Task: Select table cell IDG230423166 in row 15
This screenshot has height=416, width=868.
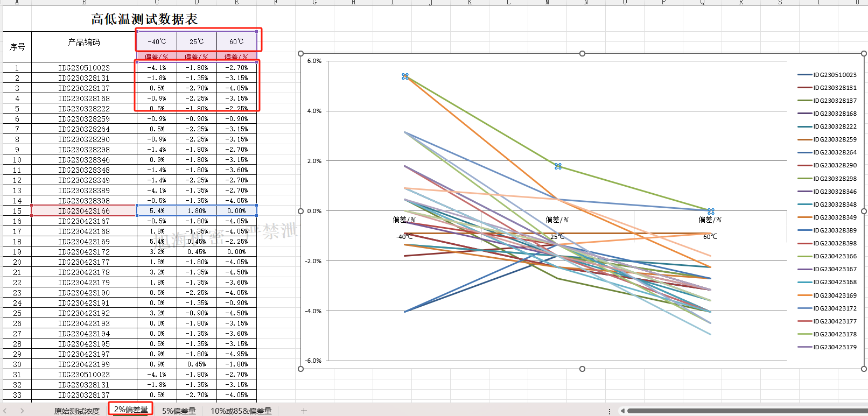Action: click(84, 211)
